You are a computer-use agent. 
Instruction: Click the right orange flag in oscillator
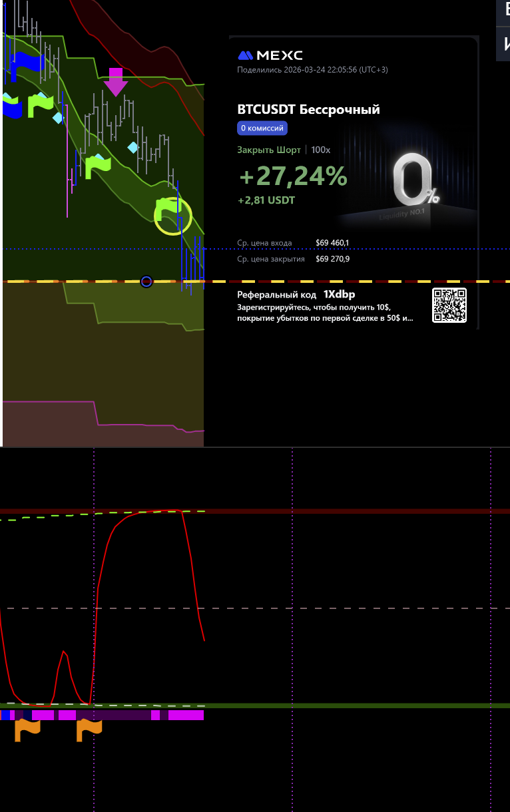pyautogui.click(x=89, y=729)
